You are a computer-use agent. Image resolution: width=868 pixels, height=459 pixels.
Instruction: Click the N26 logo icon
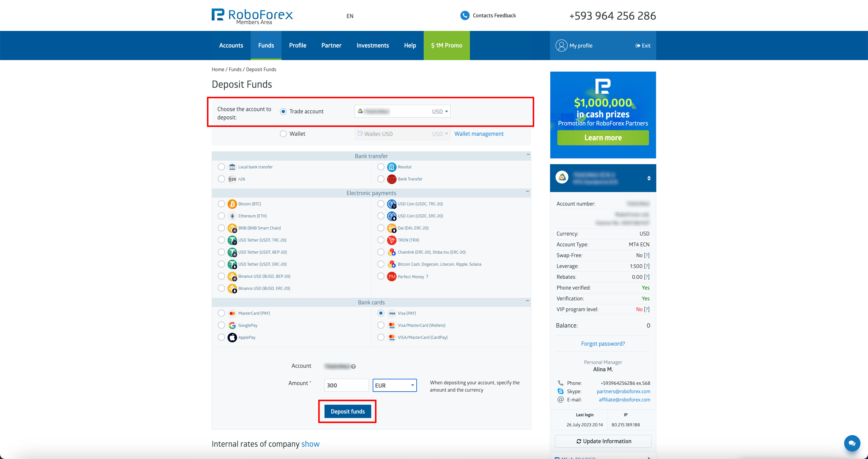pyautogui.click(x=232, y=179)
